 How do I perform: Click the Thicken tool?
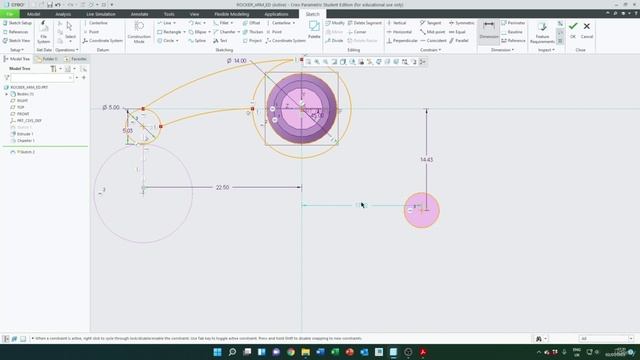253,32
